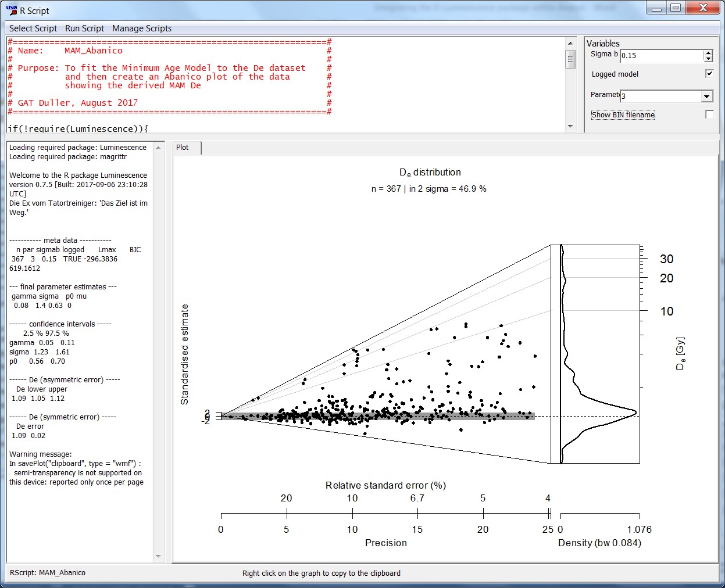Click the 'De distribution' plot title

coord(430,173)
